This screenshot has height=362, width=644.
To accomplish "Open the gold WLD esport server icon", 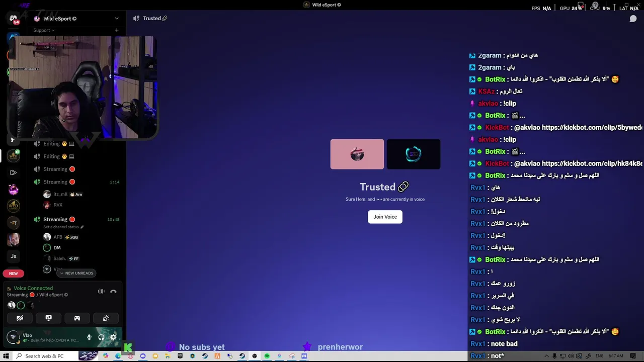I will (x=14, y=206).
